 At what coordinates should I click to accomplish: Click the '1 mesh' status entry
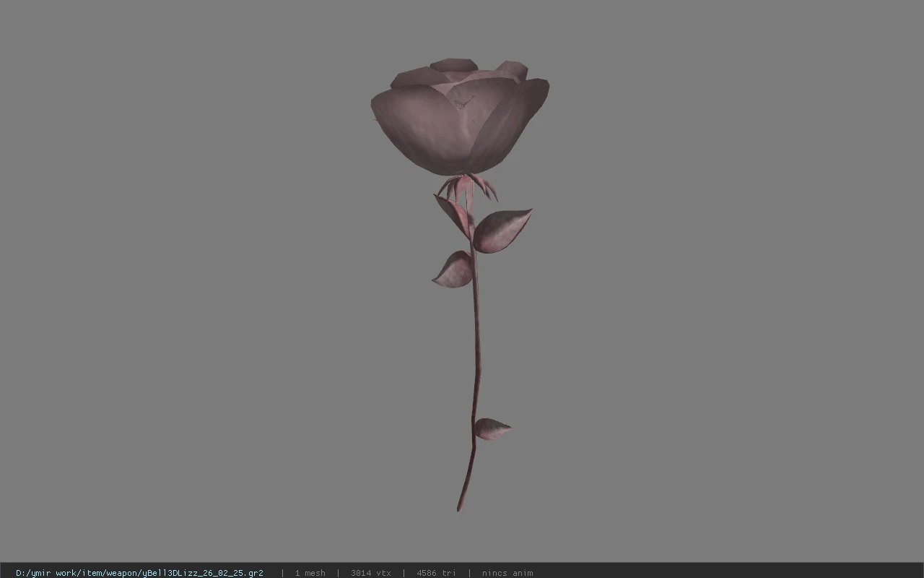(310, 573)
